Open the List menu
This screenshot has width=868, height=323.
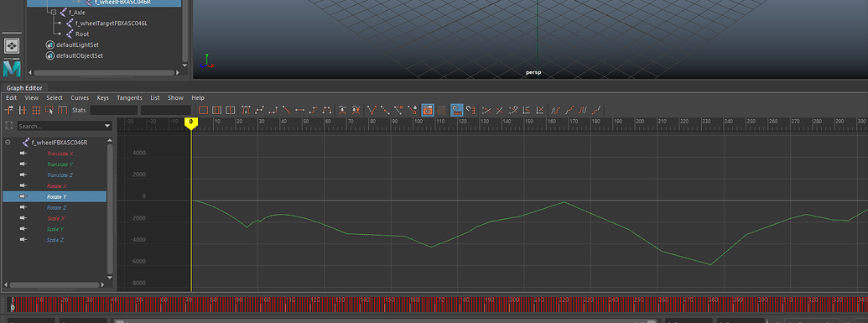click(x=155, y=98)
